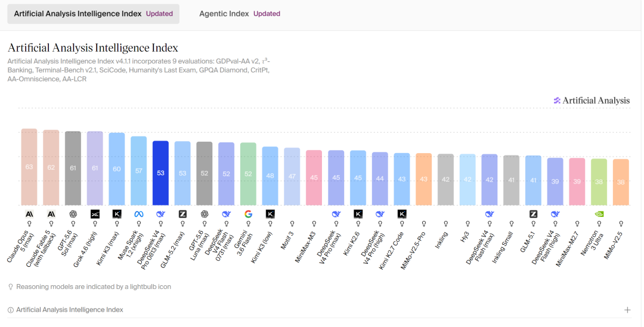Click the Z logo under the GLM-5.1 bar
The width and height of the screenshot is (644, 327).
(x=533, y=214)
